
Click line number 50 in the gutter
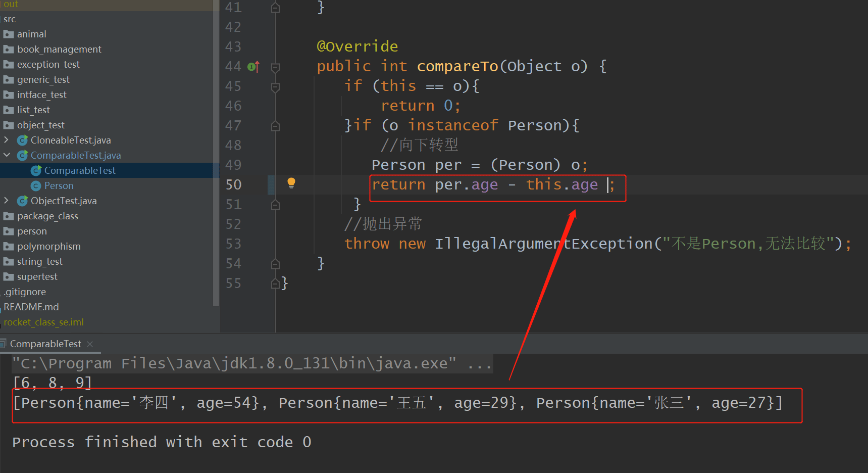tap(233, 185)
